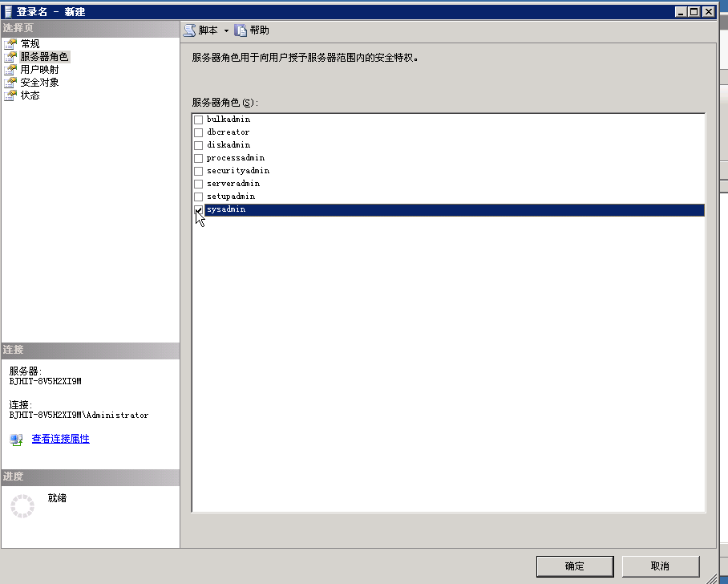Viewport: 728px width, 584px height.
Task: Select the securityadmin role name
Action: coord(237,171)
